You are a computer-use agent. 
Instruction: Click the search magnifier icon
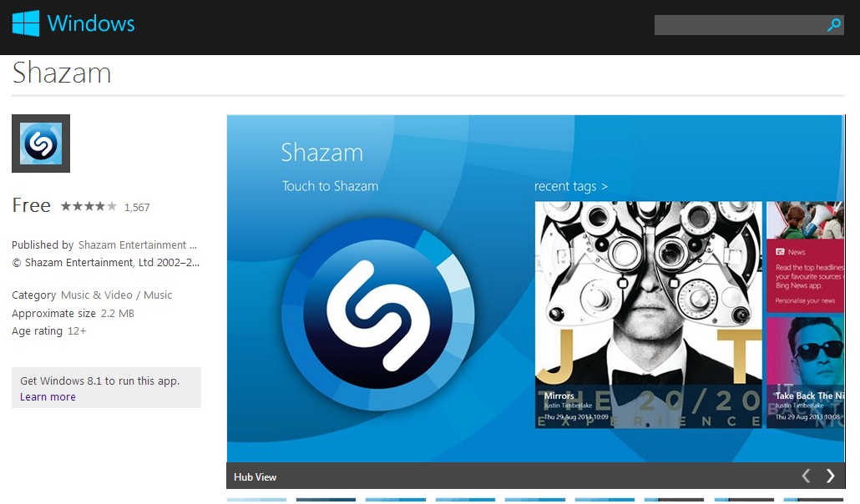tap(833, 25)
